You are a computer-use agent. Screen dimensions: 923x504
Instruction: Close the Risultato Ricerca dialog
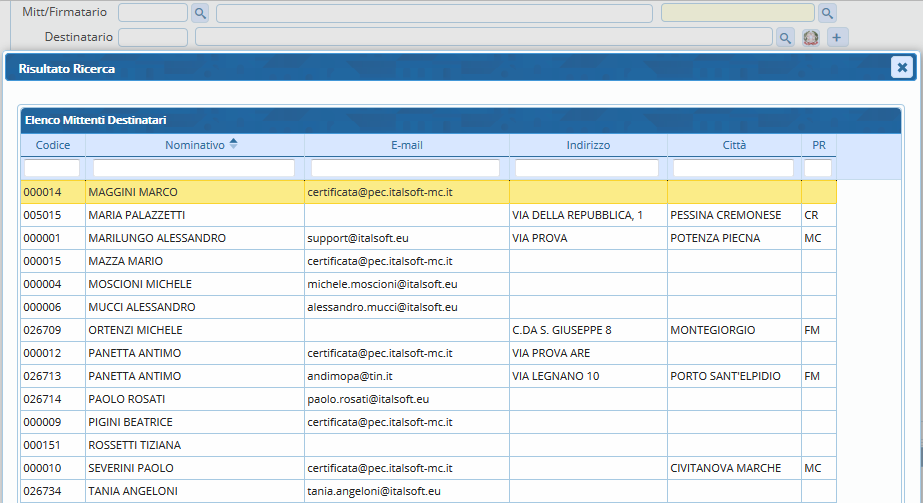[901, 68]
